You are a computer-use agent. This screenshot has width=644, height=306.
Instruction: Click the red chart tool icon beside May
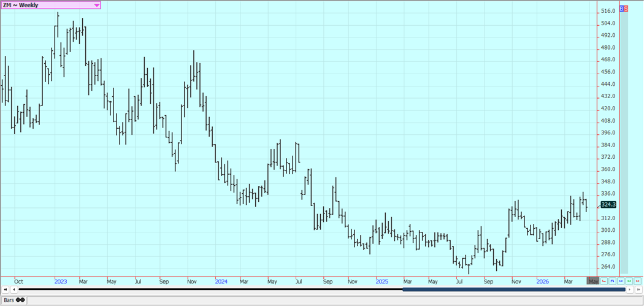[x=604, y=281]
